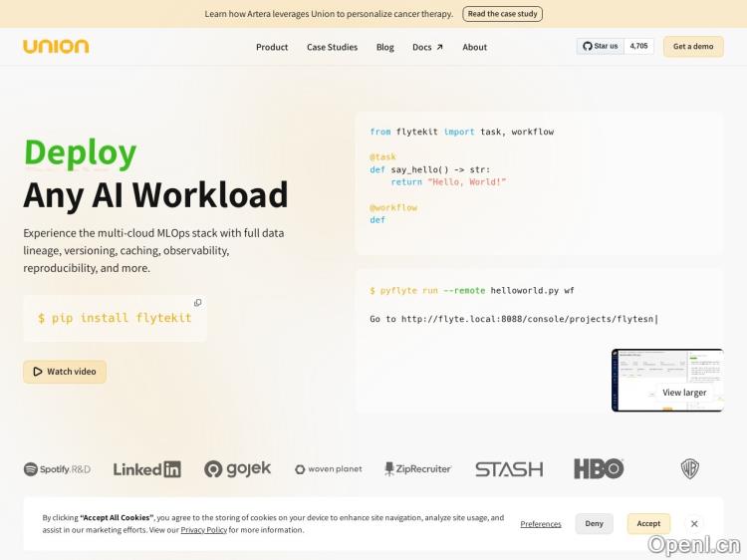Click the Spotify R&D logo
The width and height of the screenshot is (747, 560).
click(x=57, y=469)
